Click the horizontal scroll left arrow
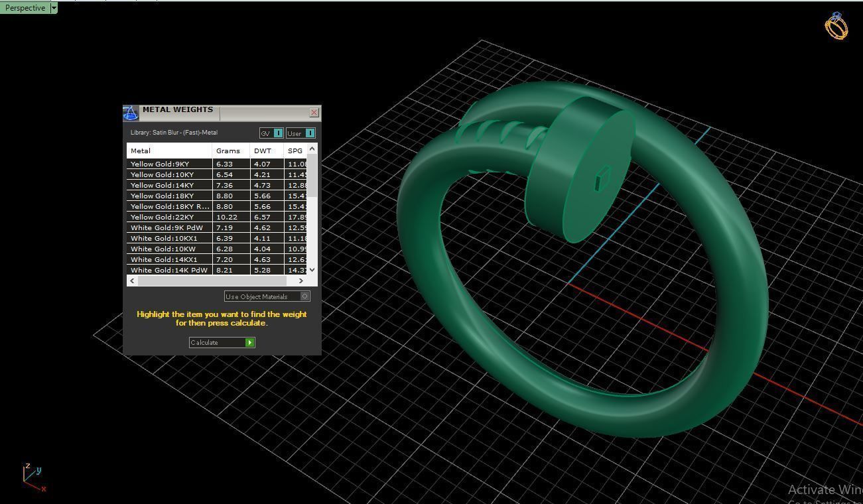Screen dimensions: 863x504 pyautogui.click(x=133, y=281)
